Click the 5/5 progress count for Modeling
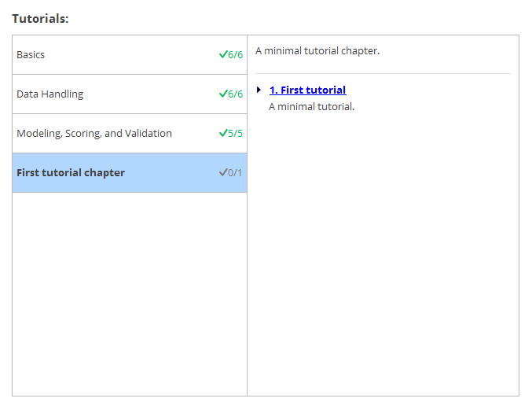Viewport: 532px width, 402px height. coord(236,134)
